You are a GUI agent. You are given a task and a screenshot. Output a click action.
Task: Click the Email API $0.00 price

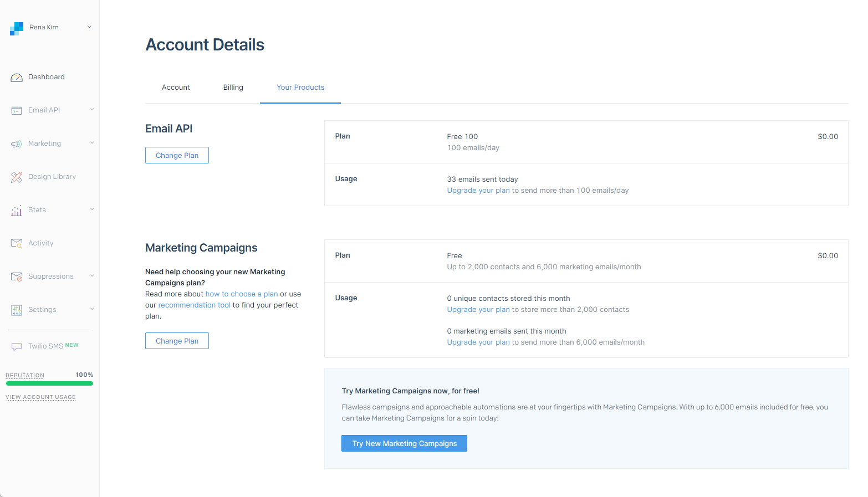(828, 137)
